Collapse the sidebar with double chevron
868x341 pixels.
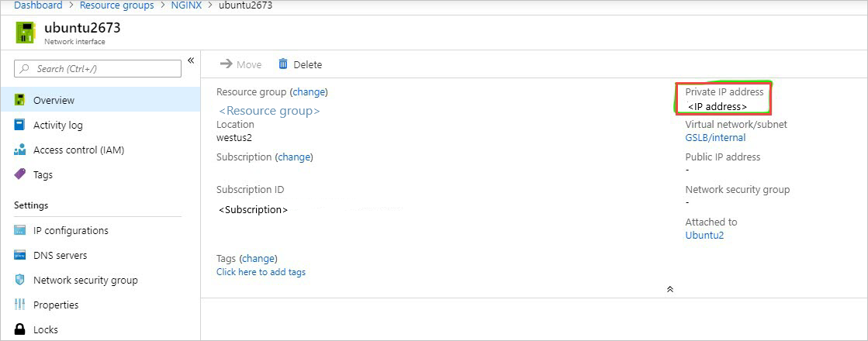[x=190, y=60]
